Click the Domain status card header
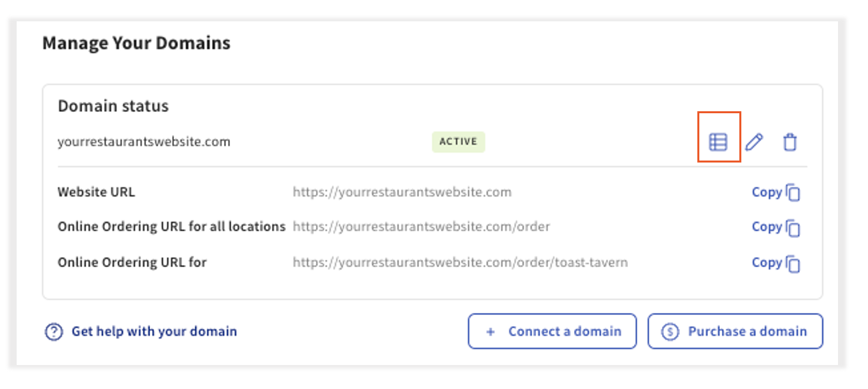The width and height of the screenshot is (868, 389). pyautogui.click(x=113, y=105)
